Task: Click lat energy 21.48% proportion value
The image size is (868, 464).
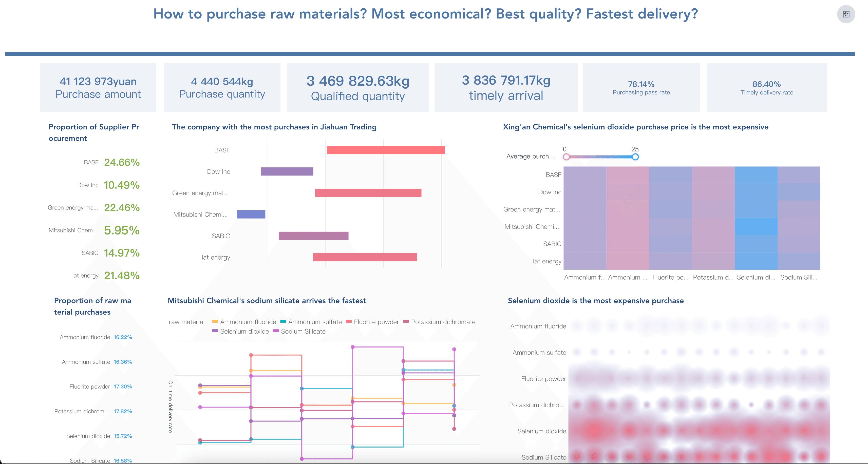Action: [122, 275]
